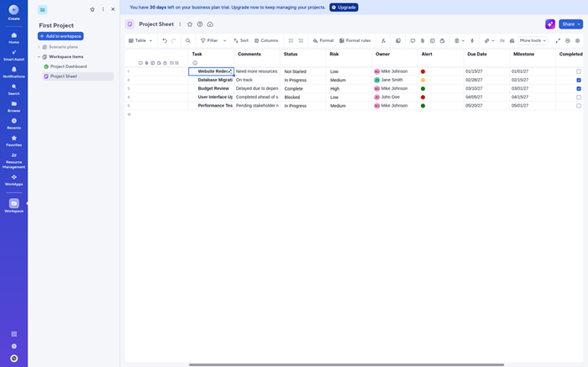
Task: Click toolbar comment bubble icon
Action: pos(412,40)
